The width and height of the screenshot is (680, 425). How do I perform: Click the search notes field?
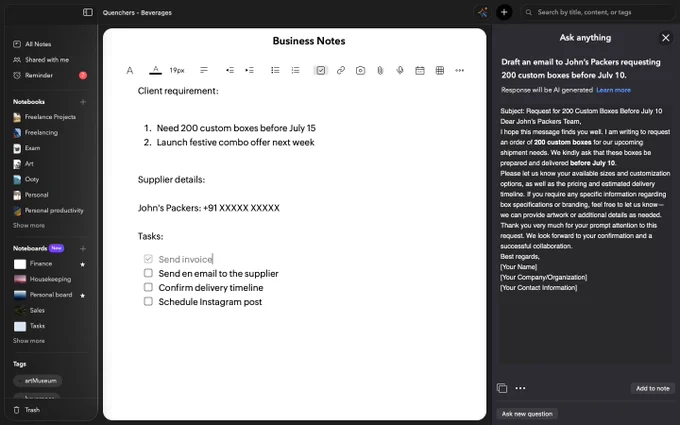pos(597,12)
